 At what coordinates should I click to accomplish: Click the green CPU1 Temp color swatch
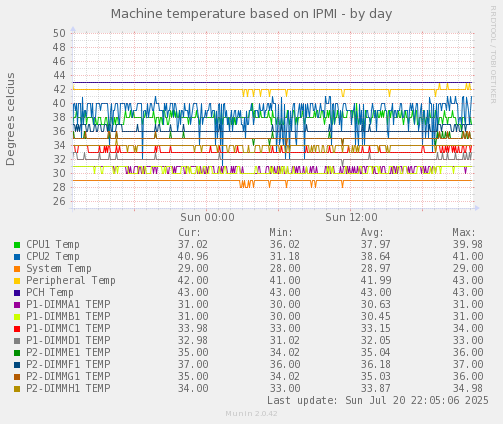(17, 245)
